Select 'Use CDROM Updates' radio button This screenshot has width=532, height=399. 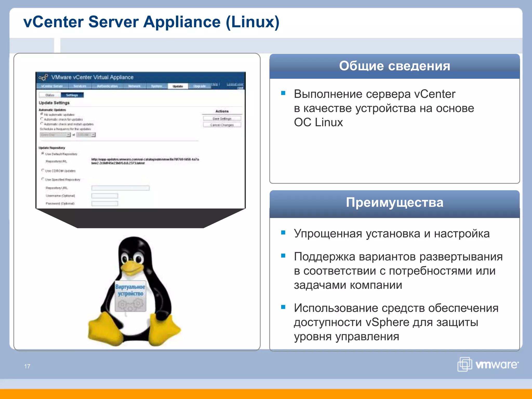tap(43, 170)
